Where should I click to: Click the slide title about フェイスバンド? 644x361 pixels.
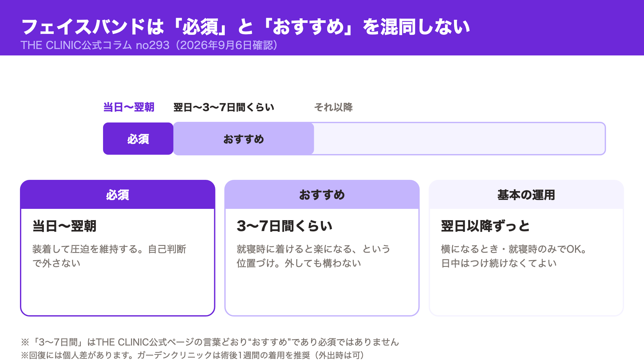246,27
